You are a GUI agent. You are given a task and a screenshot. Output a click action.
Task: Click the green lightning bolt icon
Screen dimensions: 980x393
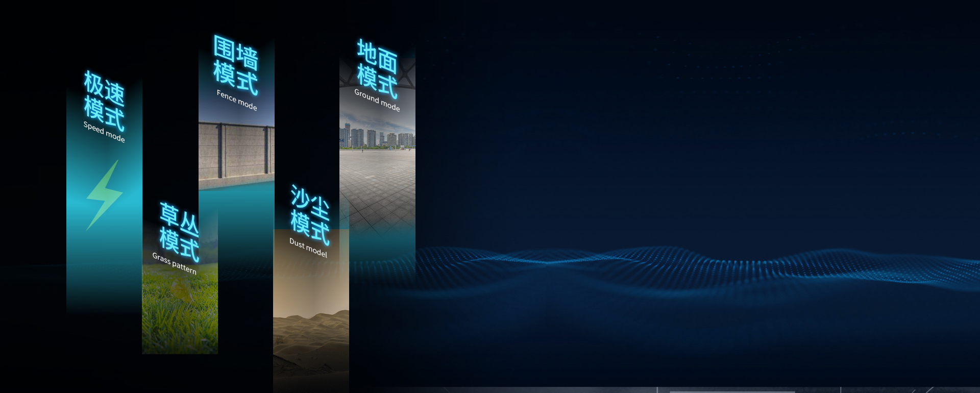(105, 195)
